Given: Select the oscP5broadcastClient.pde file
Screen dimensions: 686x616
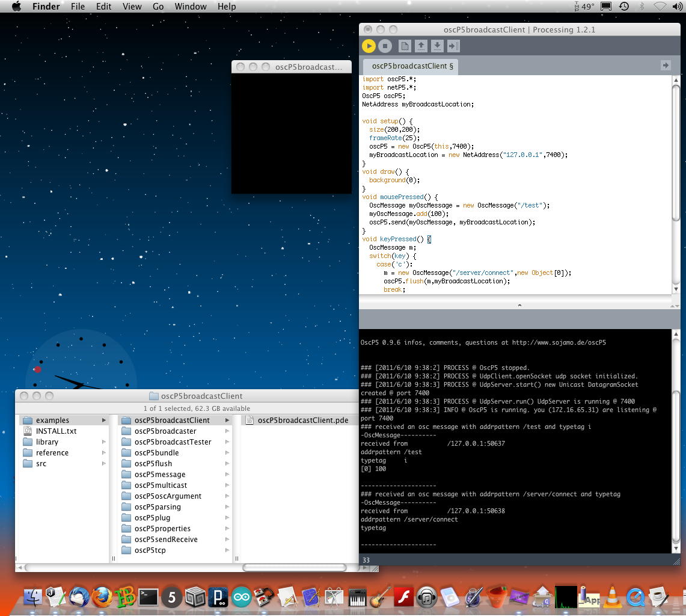Looking at the screenshot, I should (x=302, y=420).
